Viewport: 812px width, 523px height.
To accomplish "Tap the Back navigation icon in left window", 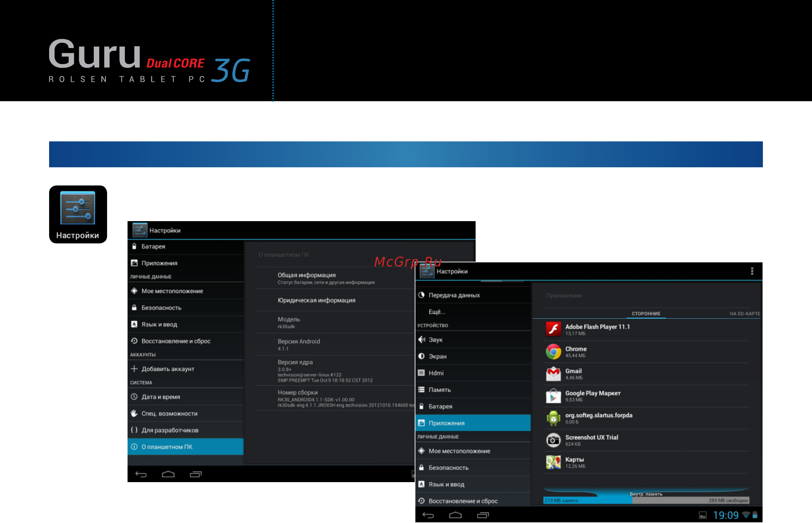I will 141,474.
